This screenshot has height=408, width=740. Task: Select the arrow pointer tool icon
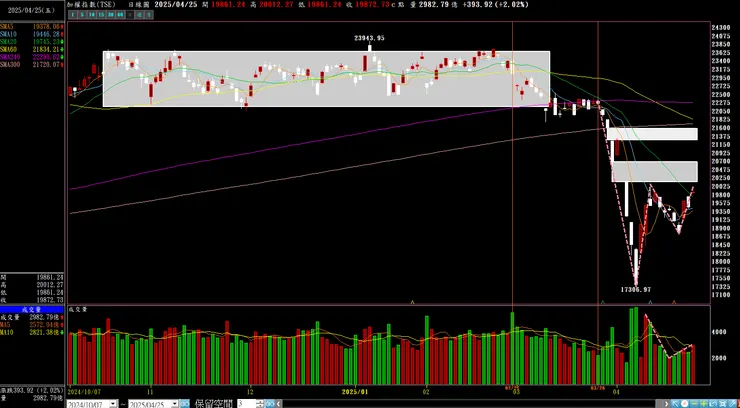676,404
